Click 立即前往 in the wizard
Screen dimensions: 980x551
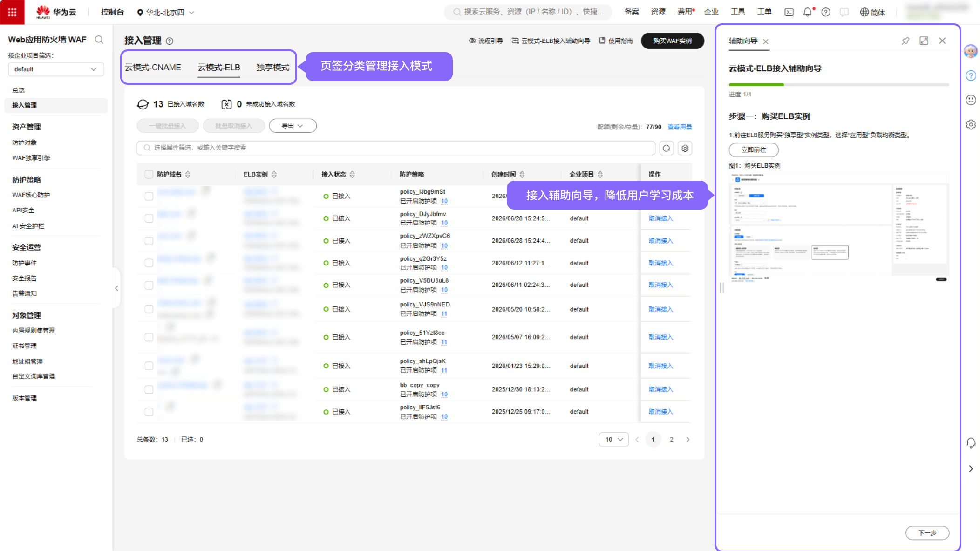(x=754, y=150)
